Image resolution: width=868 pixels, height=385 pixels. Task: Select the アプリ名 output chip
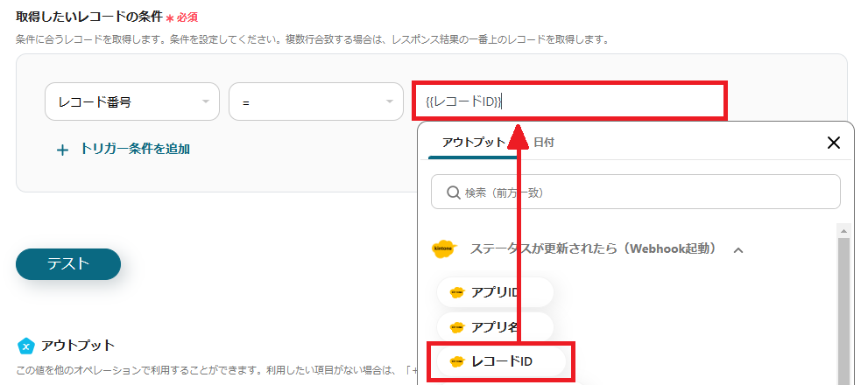pos(495,327)
